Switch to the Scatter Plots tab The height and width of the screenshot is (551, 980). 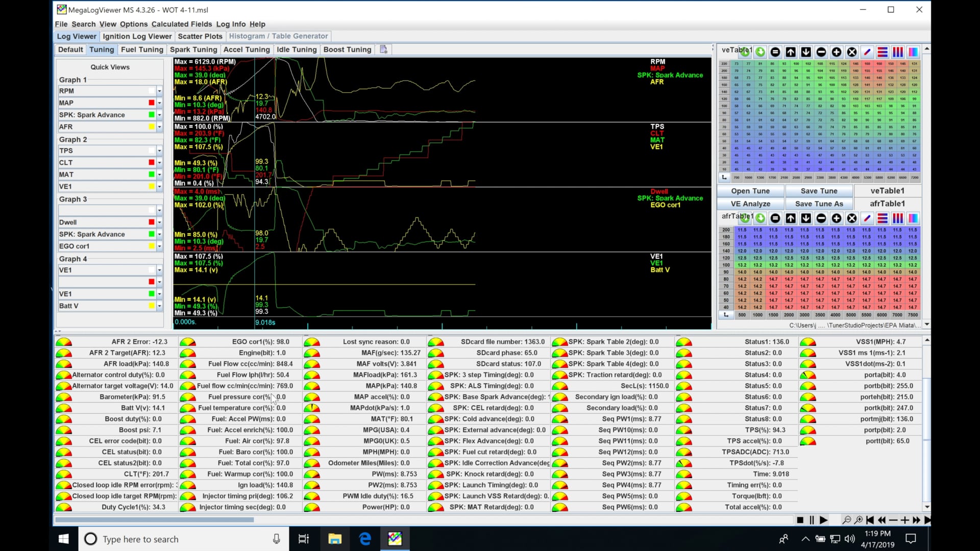[x=200, y=36]
